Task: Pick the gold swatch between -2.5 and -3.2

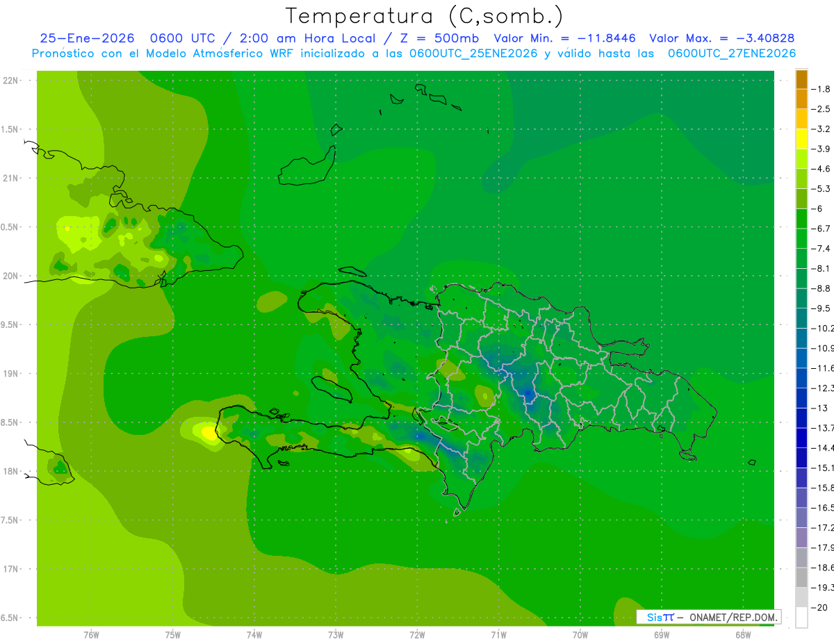Action: (x=801, y=119)
